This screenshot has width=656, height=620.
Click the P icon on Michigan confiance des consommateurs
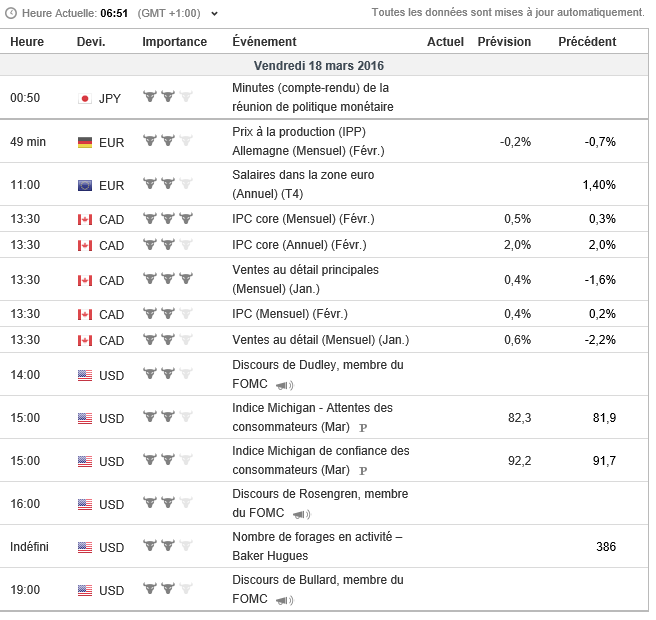click(x=363, y=471)
